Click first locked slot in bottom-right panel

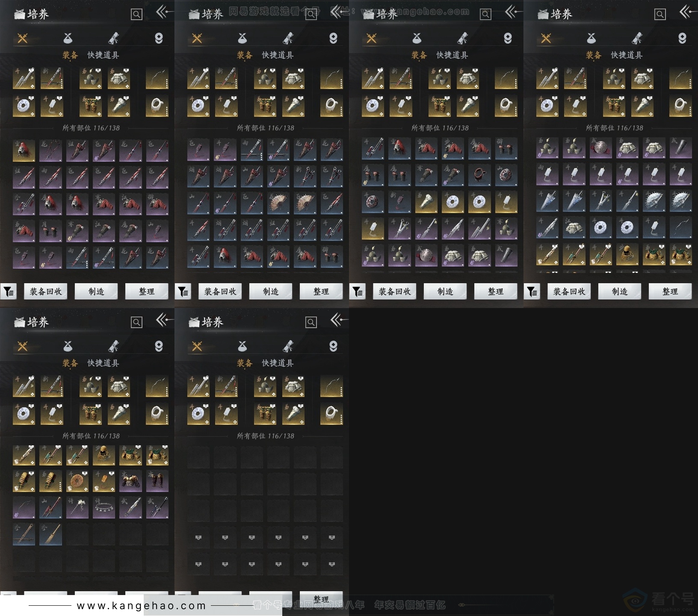(x=198, y=538)
